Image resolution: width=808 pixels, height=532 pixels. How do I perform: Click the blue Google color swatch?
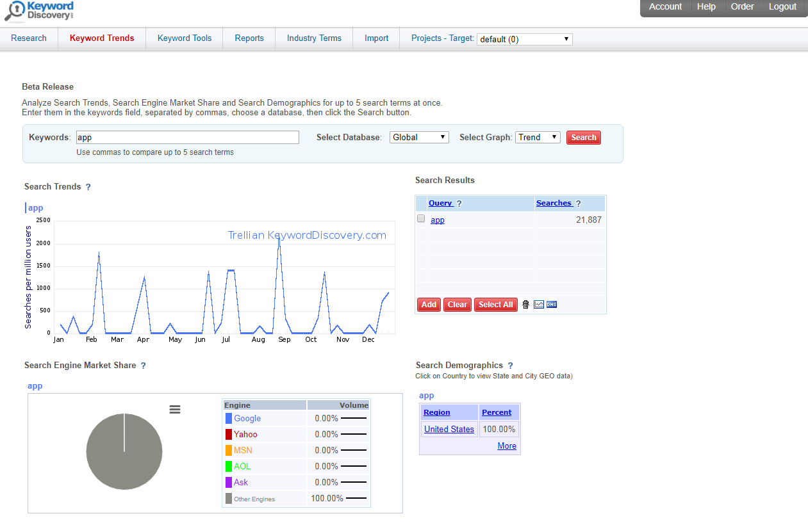229,419
